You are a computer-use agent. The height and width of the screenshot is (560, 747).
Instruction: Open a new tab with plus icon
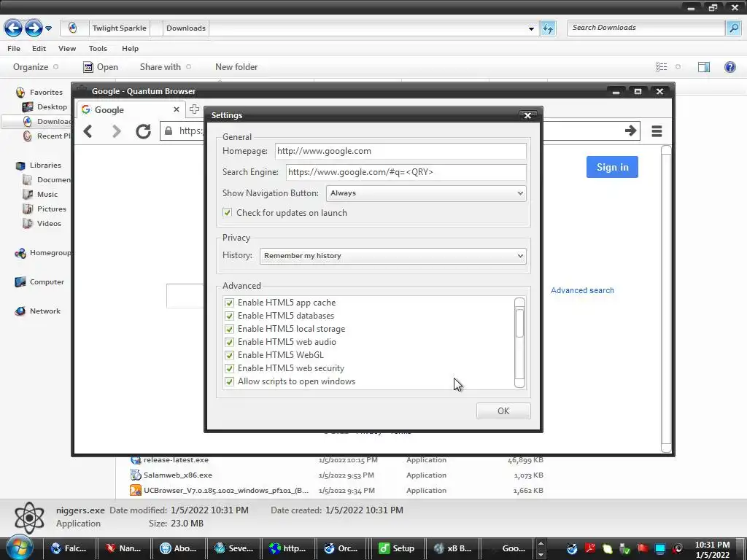194,109
